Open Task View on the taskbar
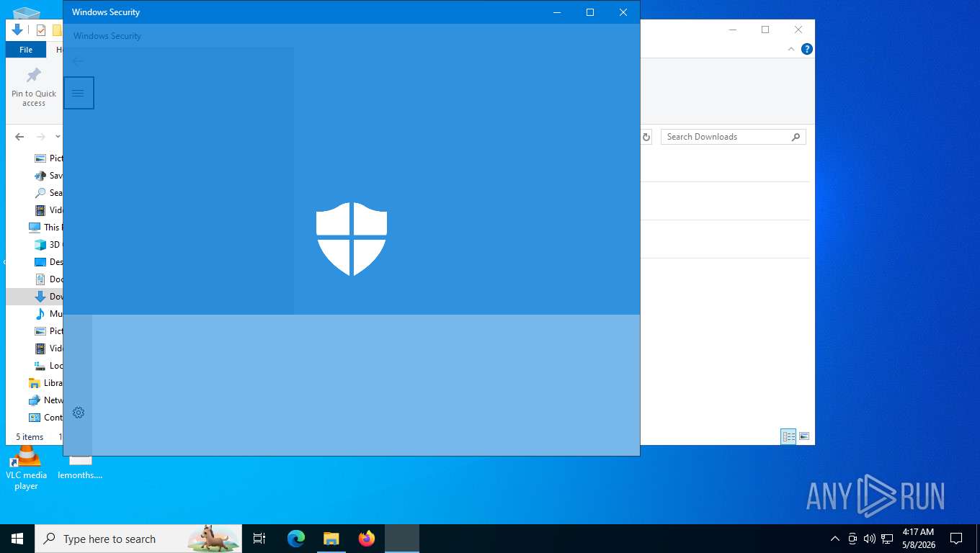Viewport: 980px width, 553px height. [259, 539]
